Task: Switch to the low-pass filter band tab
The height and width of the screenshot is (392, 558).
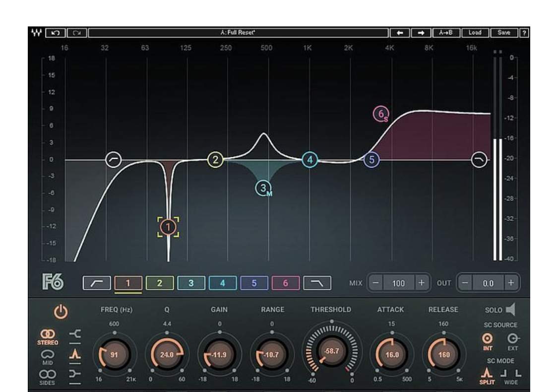Action: tap(317, 283)
